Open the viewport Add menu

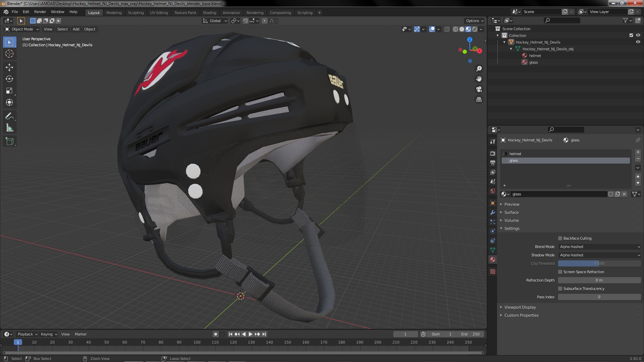(x=76, y=29)
